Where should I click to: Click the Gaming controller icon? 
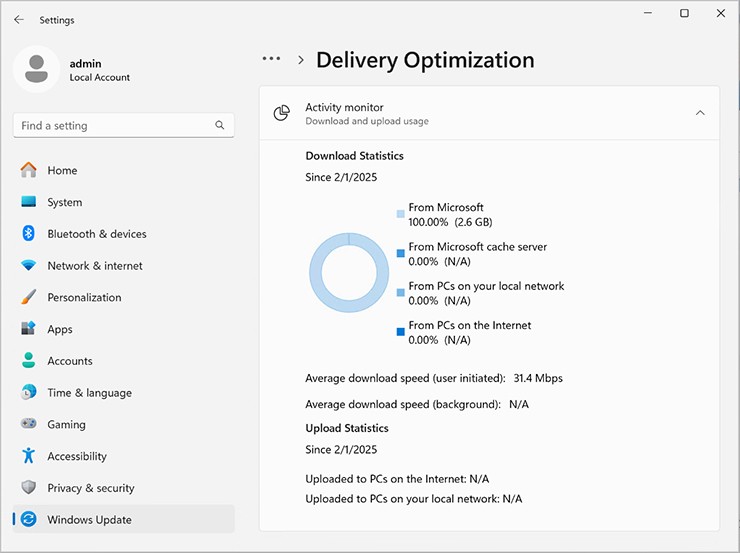[28, 425]
